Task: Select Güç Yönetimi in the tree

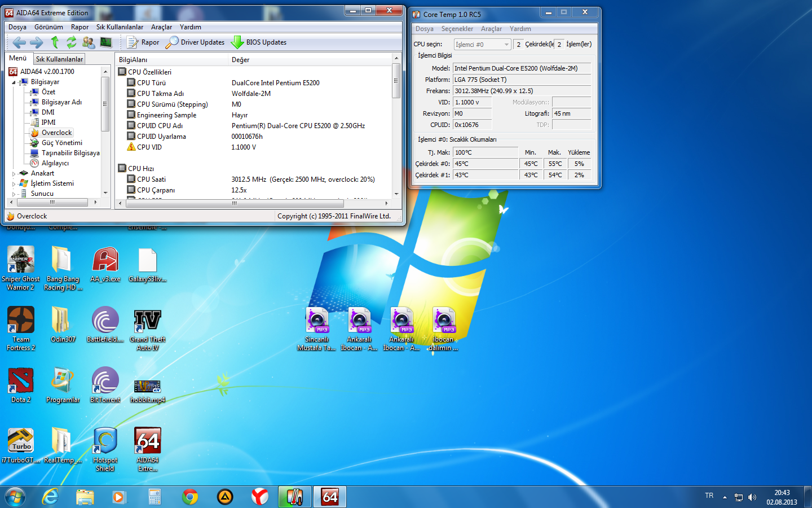Action: [x=62, y=143]
